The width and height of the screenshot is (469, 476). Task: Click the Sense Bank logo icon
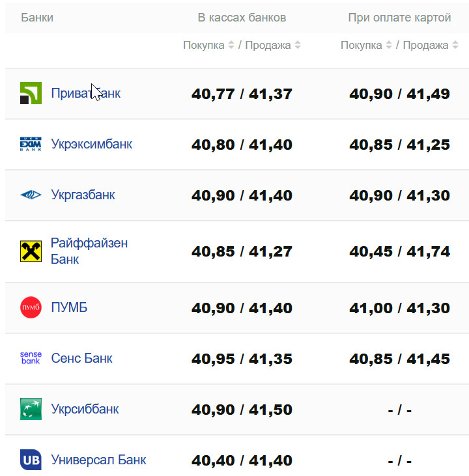[x=31, y=358]
